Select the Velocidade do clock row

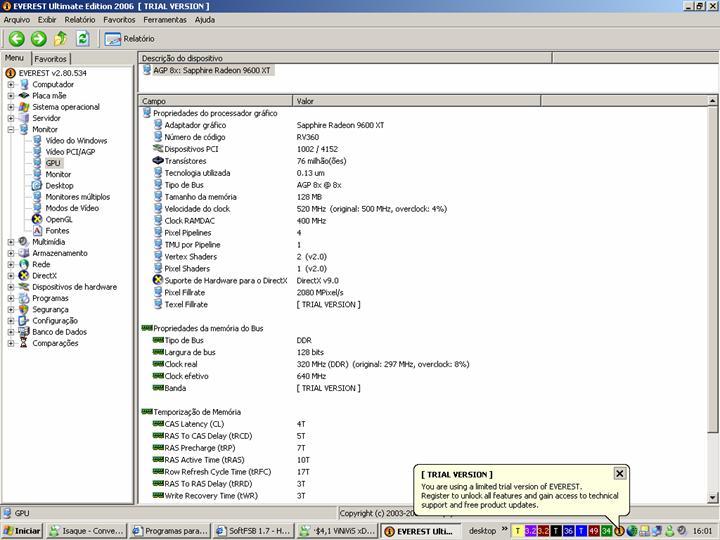(x=197, y=209)
